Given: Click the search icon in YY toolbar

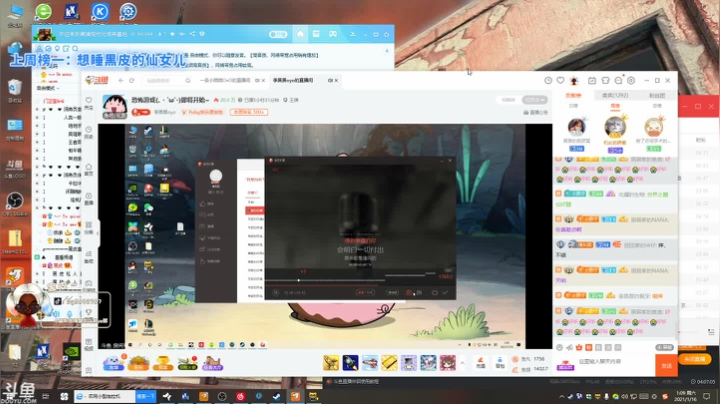Looking at the screenshot, I should pos(75,48).
